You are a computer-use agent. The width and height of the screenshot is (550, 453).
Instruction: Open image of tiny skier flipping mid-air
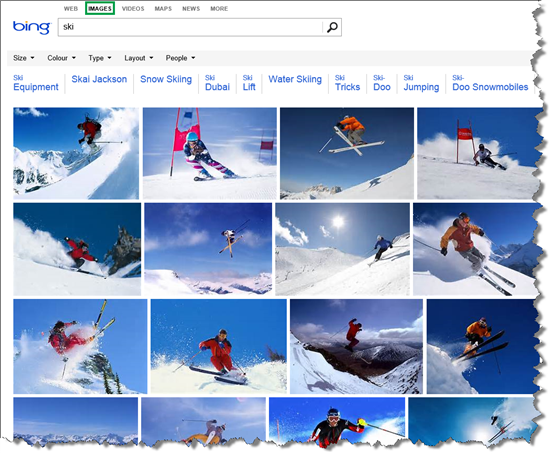click(208, 249)
